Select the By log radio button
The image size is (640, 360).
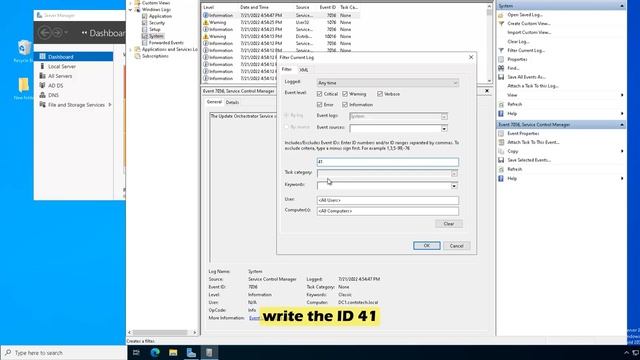point(287,116)
